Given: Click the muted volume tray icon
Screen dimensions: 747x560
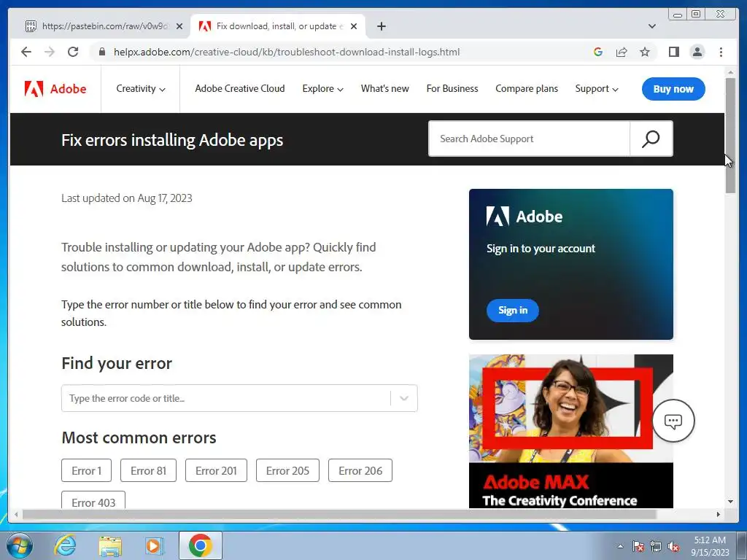Looking at the screenshot, I should pos(673,546).
